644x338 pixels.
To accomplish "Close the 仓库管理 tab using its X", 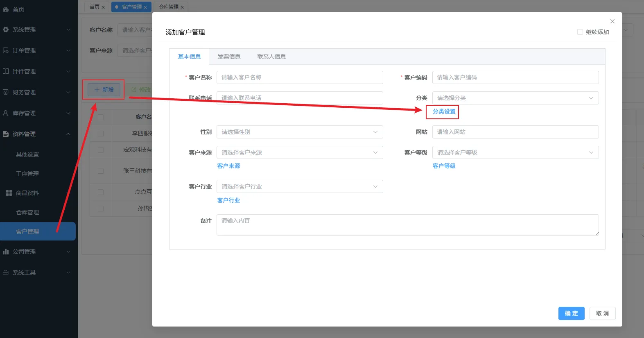I will point(182,7).
